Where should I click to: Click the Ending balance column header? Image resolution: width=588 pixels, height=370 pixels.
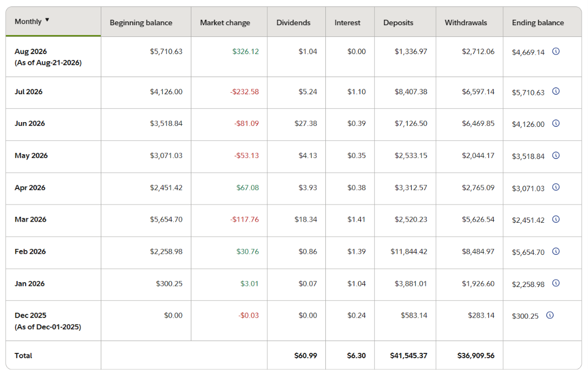point(538,22)
